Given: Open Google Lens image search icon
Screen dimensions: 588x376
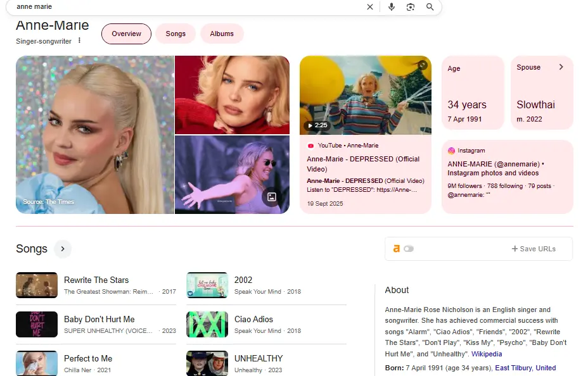Looking at the screenshot, I should (x=411, y=7).
